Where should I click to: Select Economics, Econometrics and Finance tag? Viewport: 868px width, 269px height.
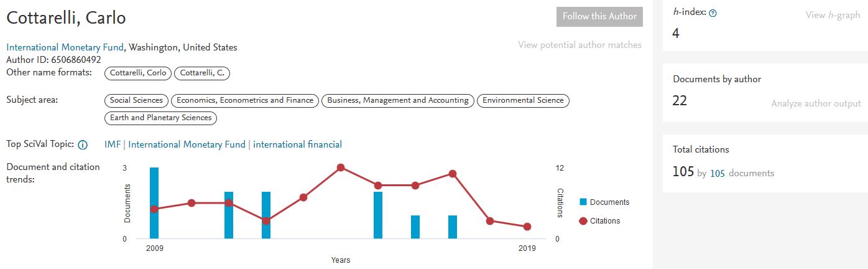pos(245,100)
